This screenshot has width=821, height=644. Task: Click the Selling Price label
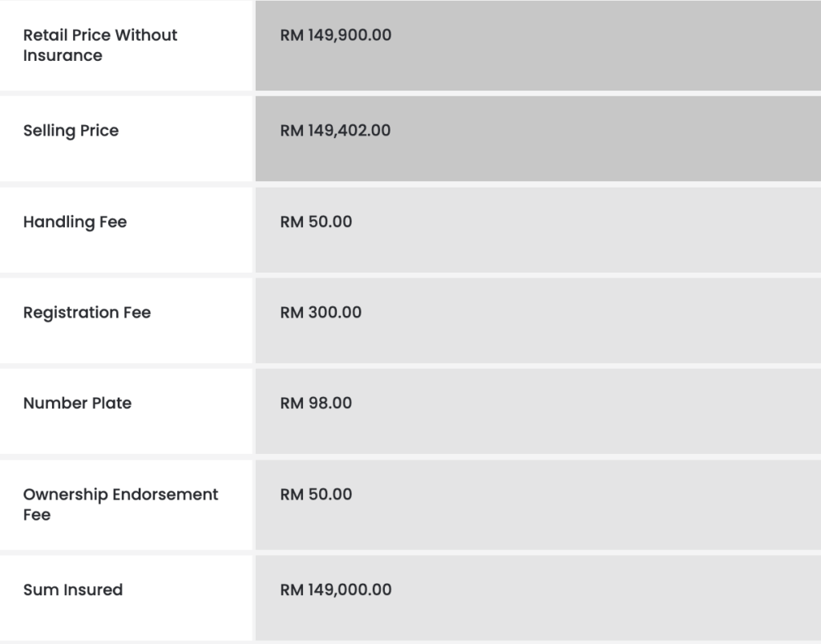71,131
